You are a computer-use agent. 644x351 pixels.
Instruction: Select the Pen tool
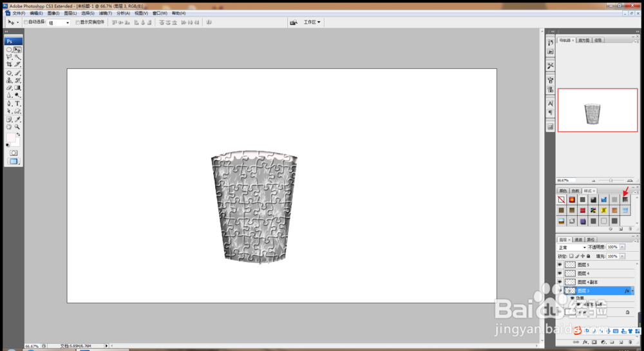tap(9, 104)
